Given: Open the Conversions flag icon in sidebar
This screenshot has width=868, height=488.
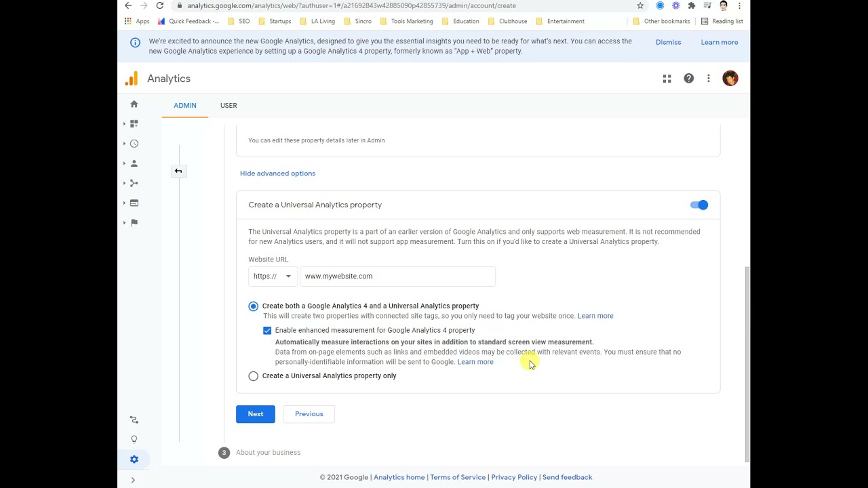Looking at the screenshot, I should pos(134,222).
